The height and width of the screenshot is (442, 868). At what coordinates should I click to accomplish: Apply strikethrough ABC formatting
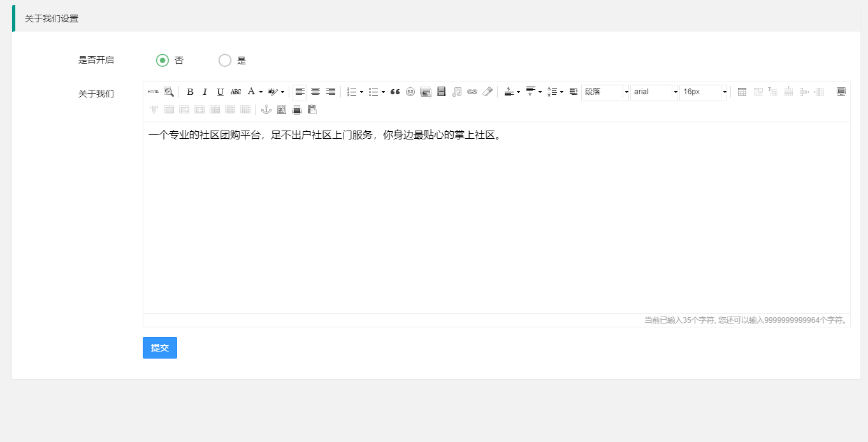pyautogui.click(x=236, y=92)
